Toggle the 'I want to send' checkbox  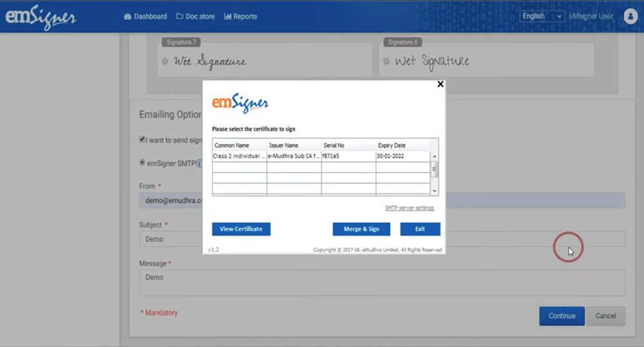click(x=142, y=138)
